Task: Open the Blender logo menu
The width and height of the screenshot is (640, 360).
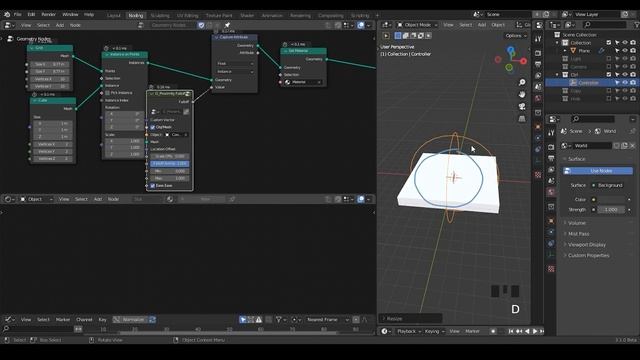Action: pos(7,14)
